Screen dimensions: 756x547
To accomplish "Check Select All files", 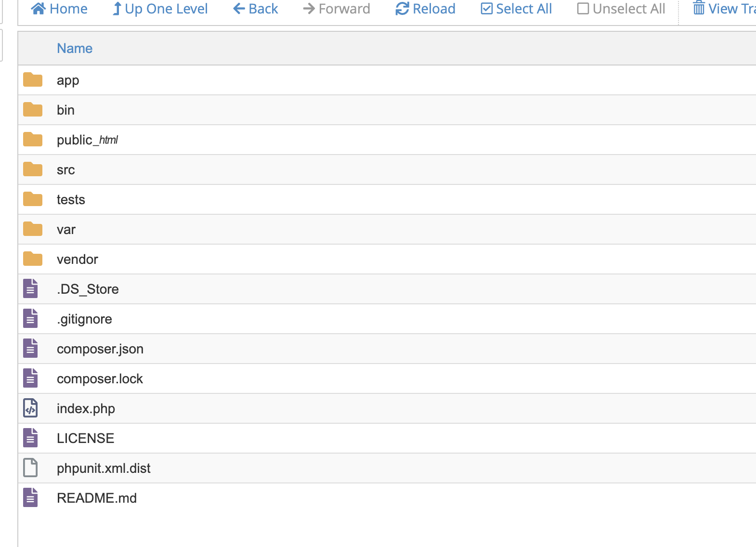I will (x=516, y=9).
